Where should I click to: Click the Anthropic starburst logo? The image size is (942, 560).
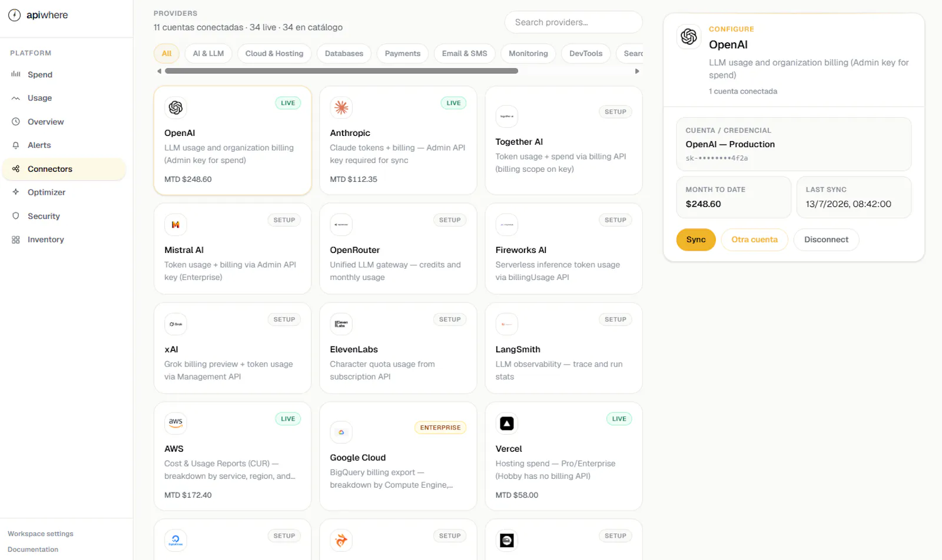[341, 108]
